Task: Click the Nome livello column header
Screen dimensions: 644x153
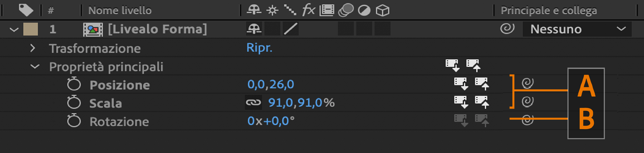Action: [x=120, y=11]
